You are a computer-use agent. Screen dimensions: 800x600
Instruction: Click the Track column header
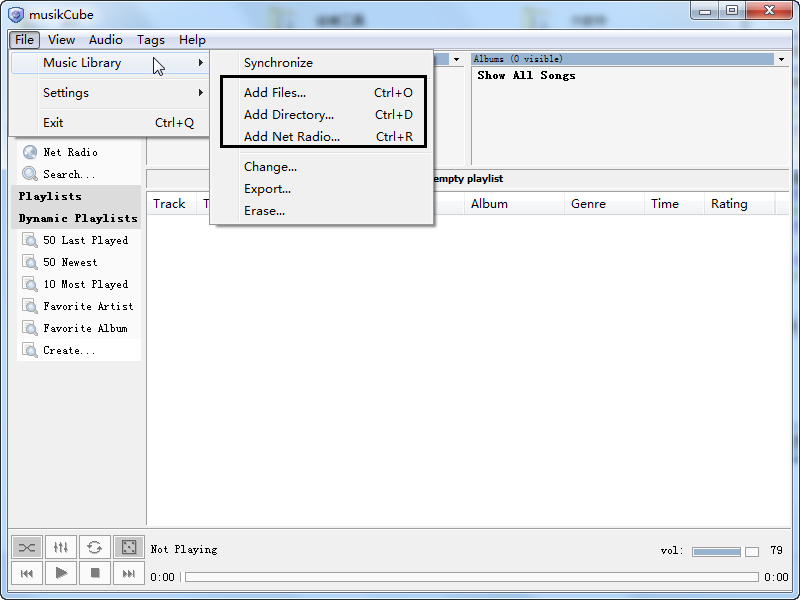click(x=171, y=204)
